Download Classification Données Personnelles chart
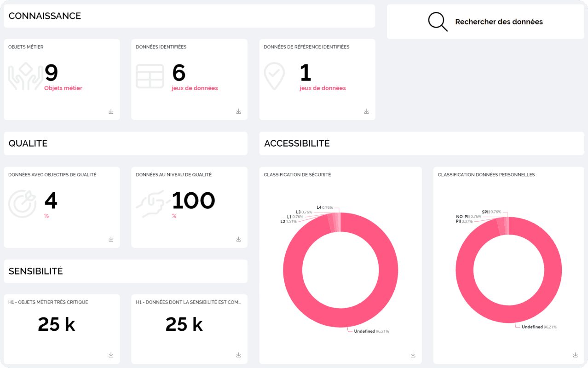 pos(575,355)
